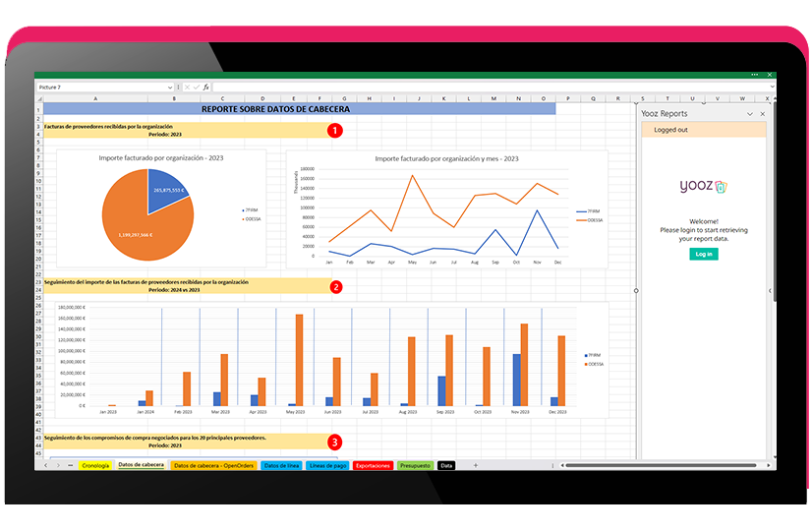812x532 pixels.
Task: Click 7FIRM legend entry in line chart
Action: (x=588, y=211)
